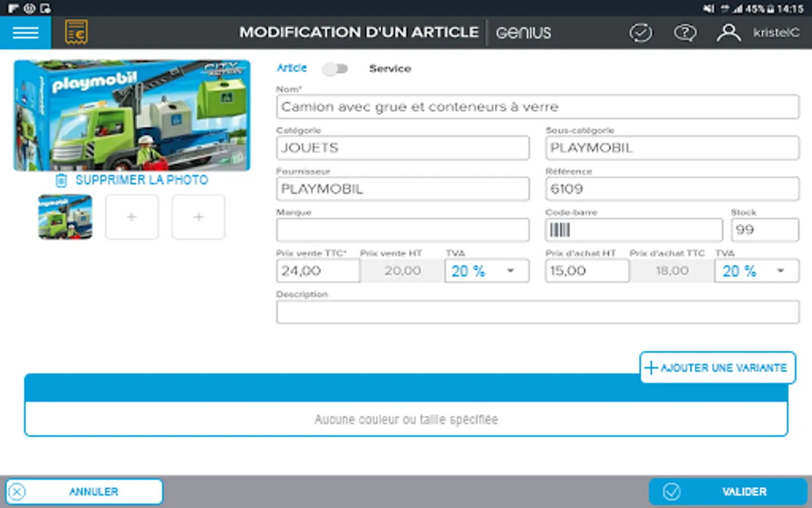This screenshot has height=508, width=812.
Task: Edit the Catégorie field JOUETS
Action: pyautogui.click(x=403, y=148)
